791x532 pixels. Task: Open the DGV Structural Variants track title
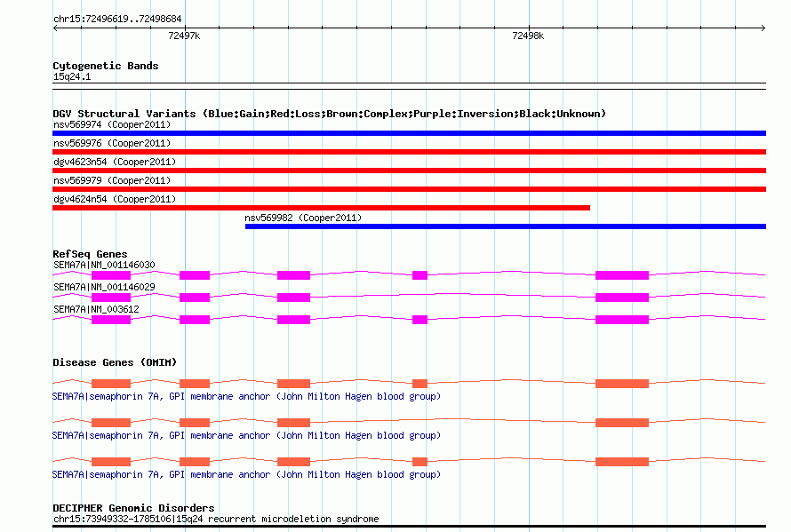(329, 114)
